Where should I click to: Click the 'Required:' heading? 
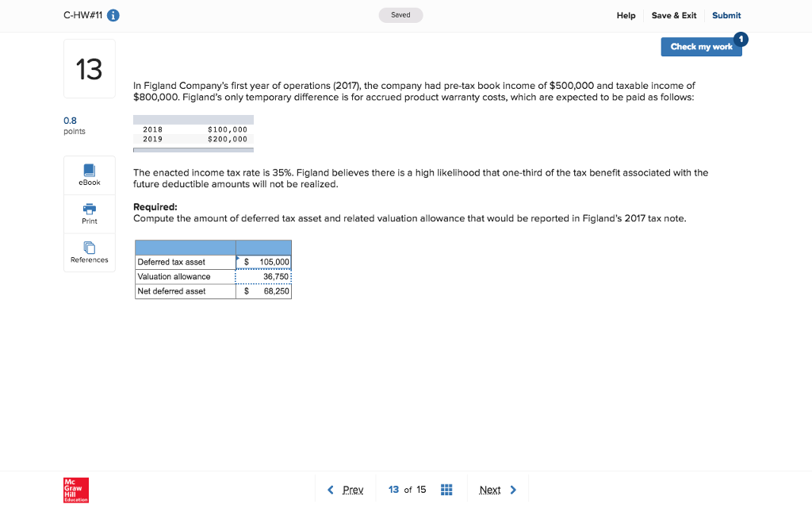click(155, 207)
